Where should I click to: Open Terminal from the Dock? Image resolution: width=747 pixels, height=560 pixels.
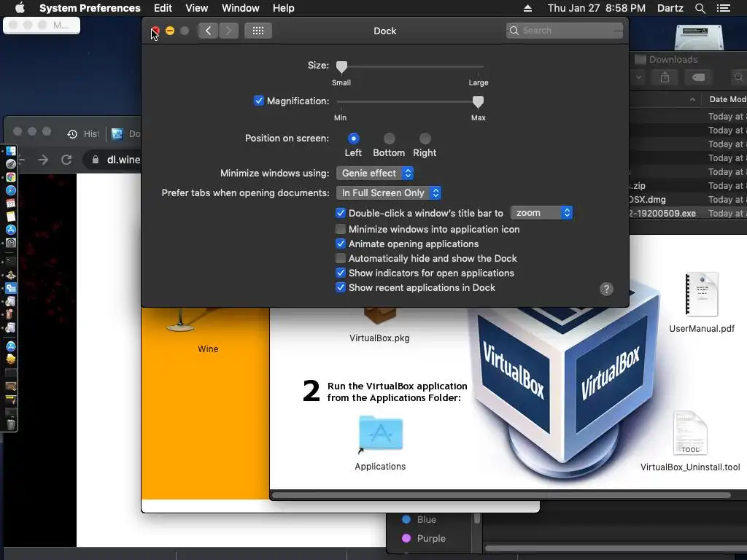(10, 261)
